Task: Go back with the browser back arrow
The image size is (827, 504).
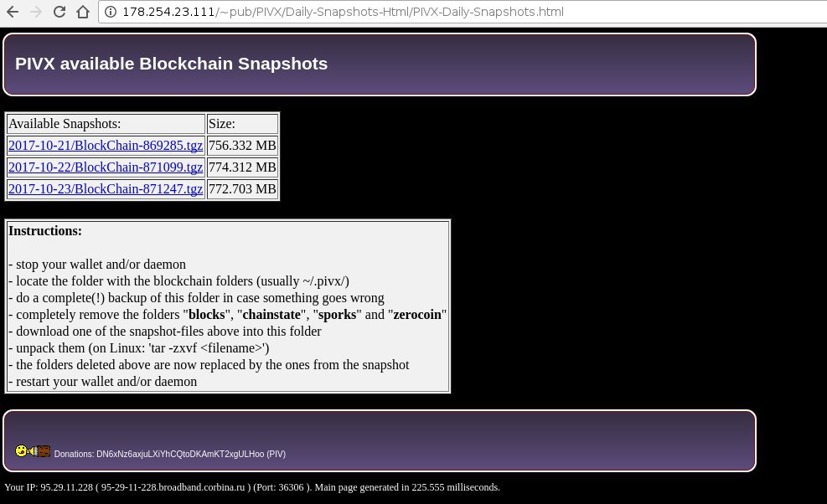Action: pyautogui.click(x=13, y=12)
